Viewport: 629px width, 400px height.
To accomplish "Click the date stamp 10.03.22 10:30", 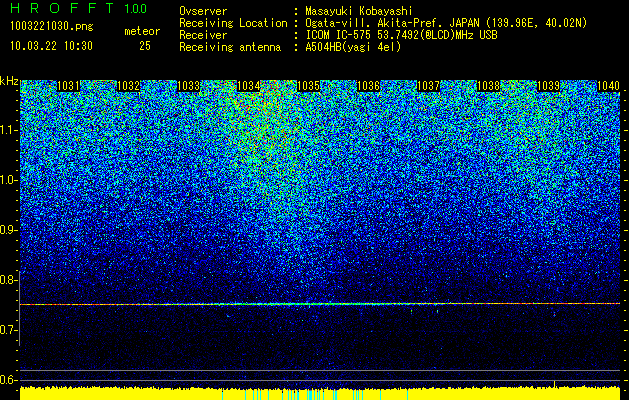I will [51, 46].
